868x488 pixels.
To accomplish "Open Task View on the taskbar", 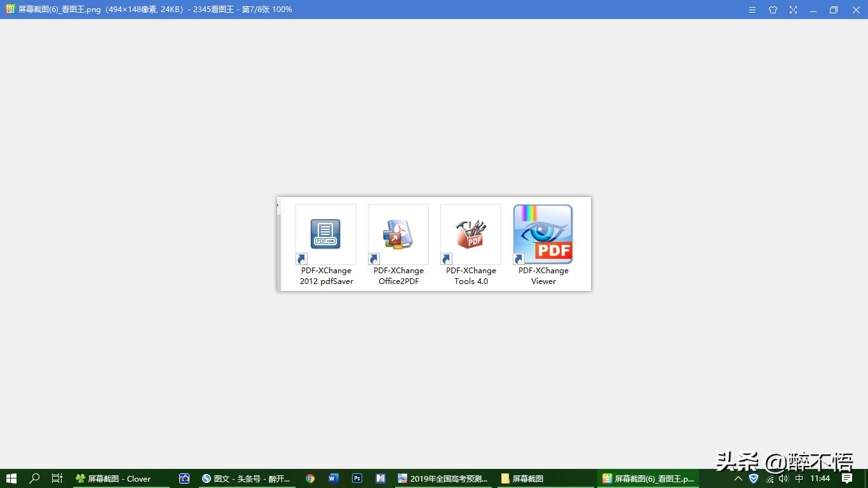I will pos(57,478).
